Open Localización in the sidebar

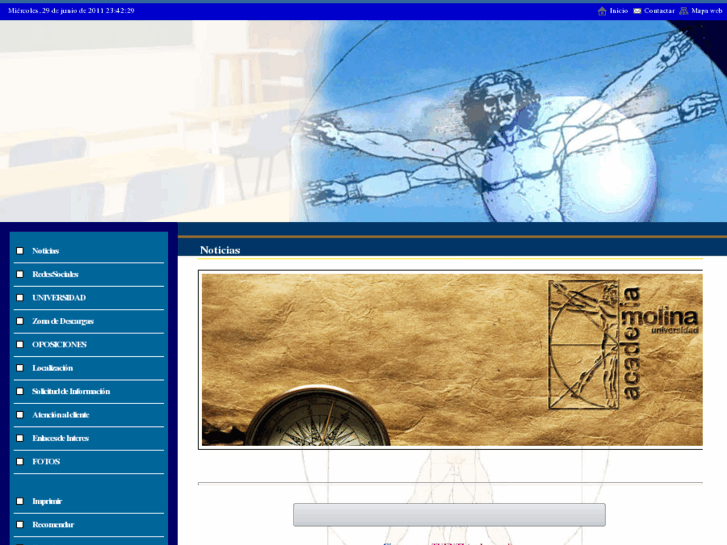point(52,368)
